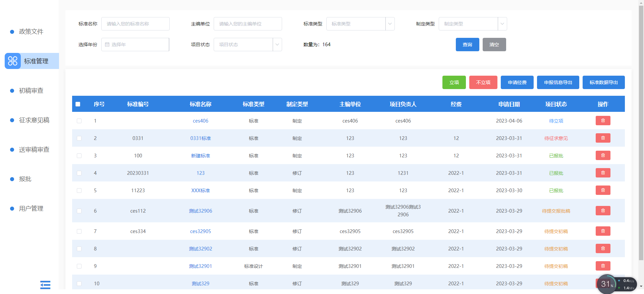Open ces32905 standard name link
Viewport: 644px width, 294px height.
(x=201, y=231)
